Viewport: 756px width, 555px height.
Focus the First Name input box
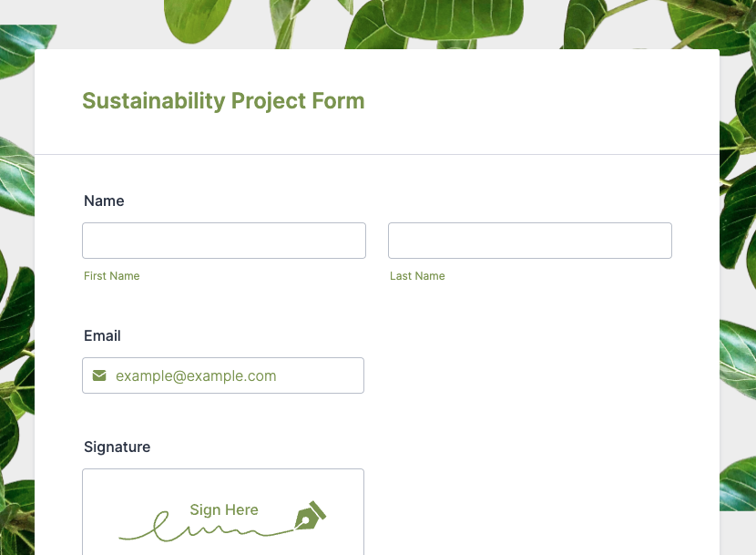pos(224,241)
